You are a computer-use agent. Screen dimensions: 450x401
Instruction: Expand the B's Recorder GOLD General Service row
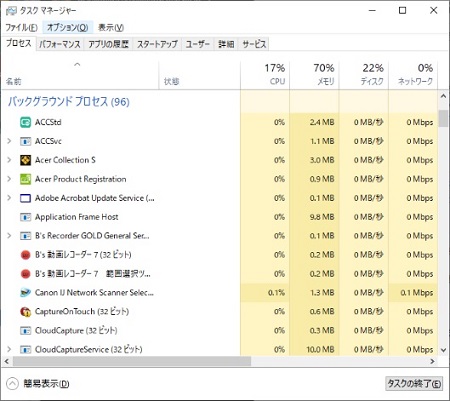coord(9,236)
